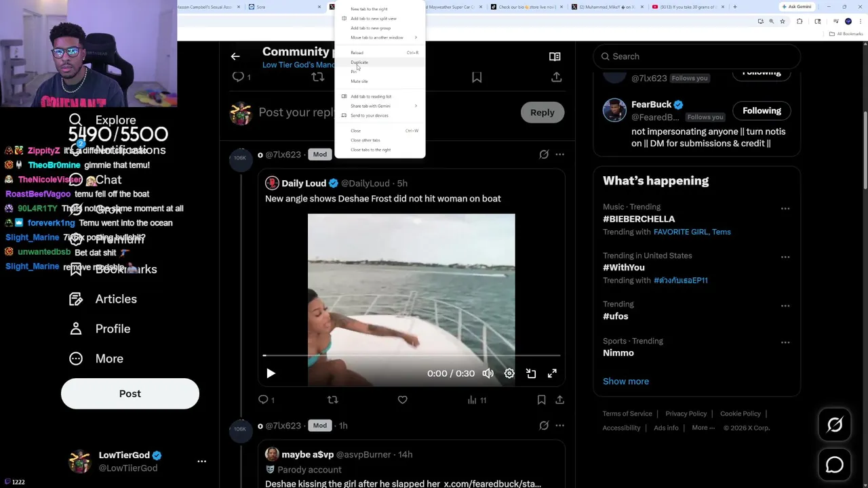Open options for #BIEBERCHELLA trend

click(785, 209)
